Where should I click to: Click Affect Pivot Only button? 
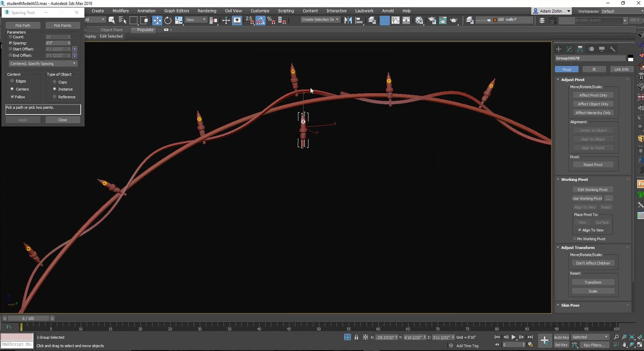(x=593, y=95)
